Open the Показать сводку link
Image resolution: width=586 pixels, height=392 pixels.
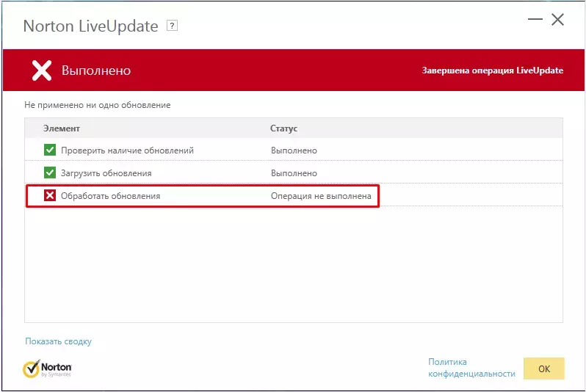pos(58,341)
